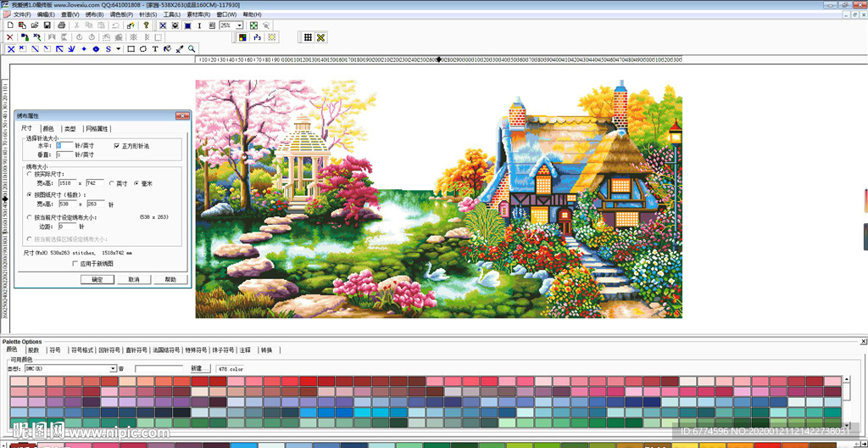Open the 针法(S) menu
Screen dimensions: 868x448
(x=147, y=14)
